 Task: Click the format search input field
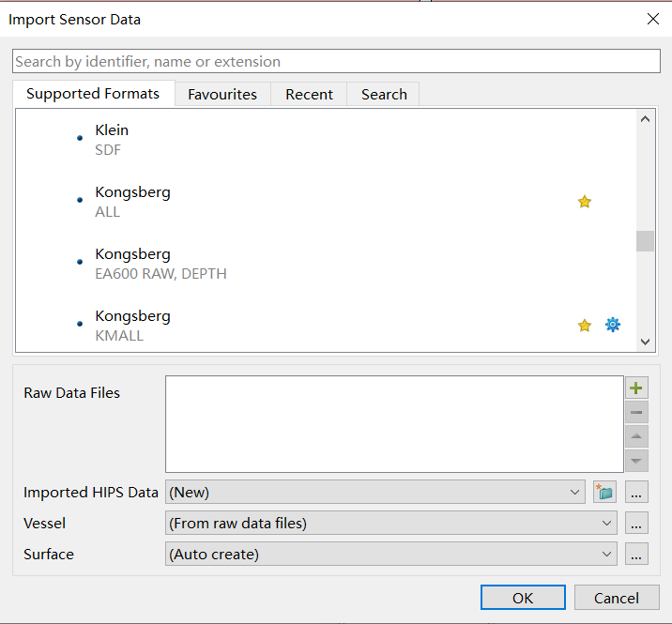click(336, 62)
